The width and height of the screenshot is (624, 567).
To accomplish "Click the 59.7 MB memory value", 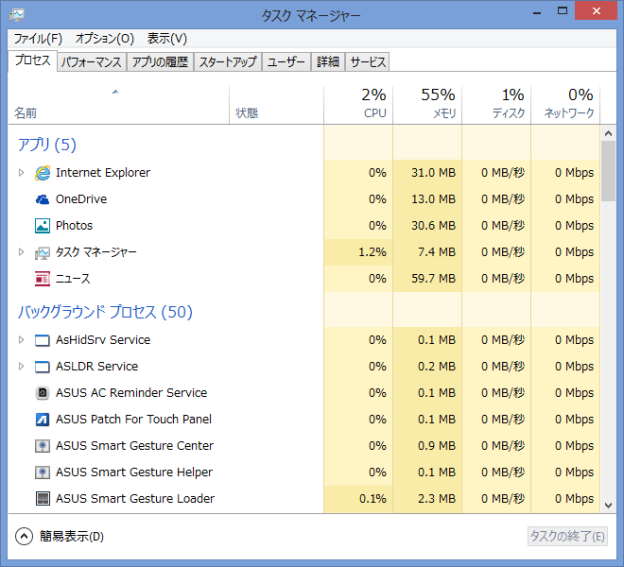I will [x=433, y=279].
